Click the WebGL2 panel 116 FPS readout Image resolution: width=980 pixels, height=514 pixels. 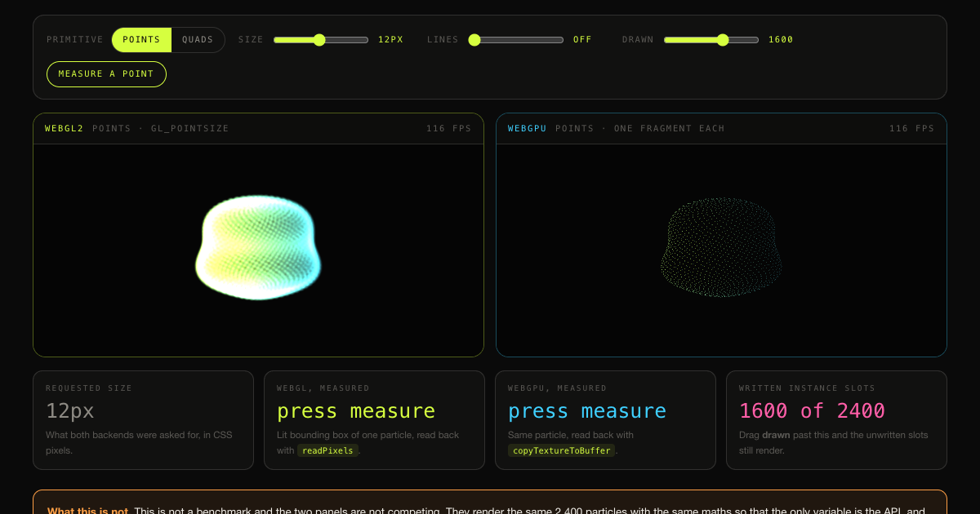click(x=448, y=129)
